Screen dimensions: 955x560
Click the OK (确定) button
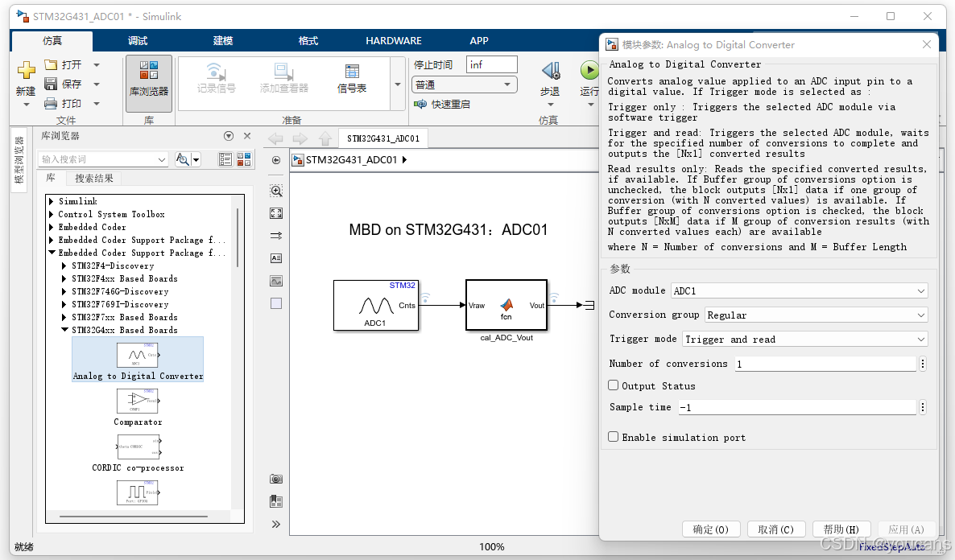[711, 529]
